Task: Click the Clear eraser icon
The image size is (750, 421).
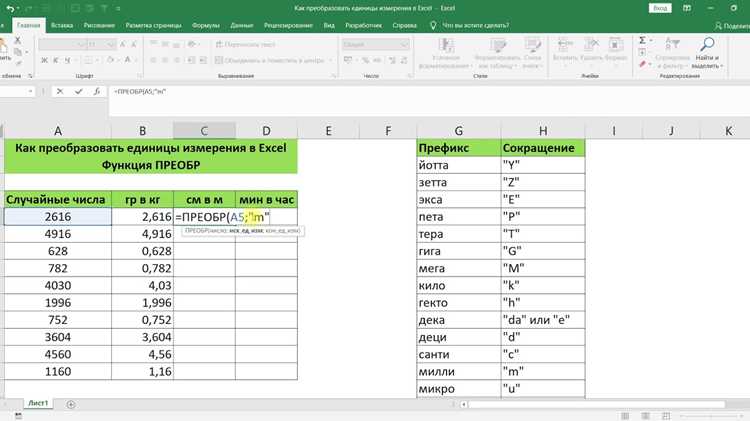Action: point(642,63)
